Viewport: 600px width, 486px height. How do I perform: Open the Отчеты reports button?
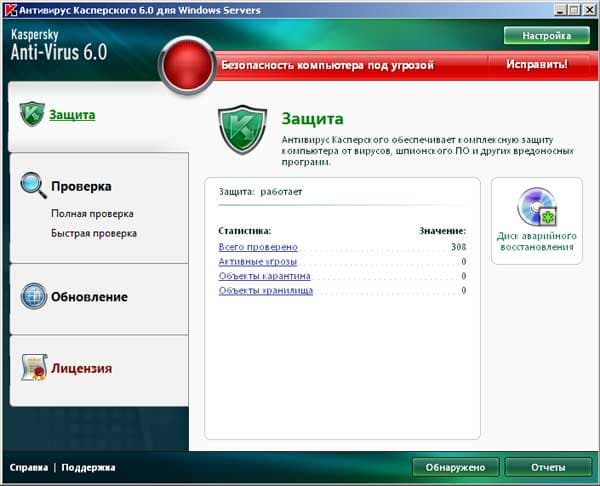[x=548, y=467]
